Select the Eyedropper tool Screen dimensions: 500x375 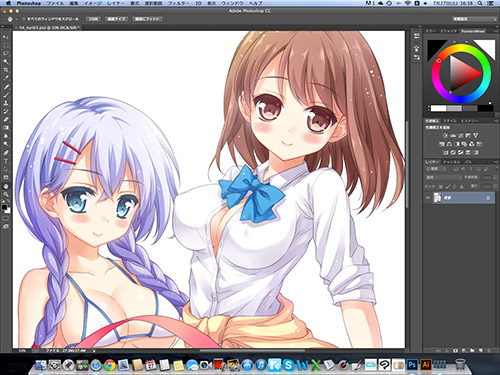(6, 78)
